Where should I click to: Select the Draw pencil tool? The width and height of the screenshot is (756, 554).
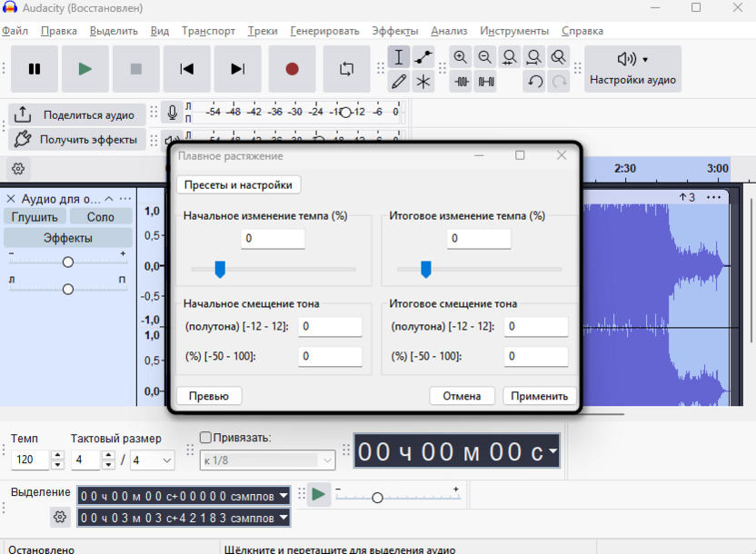(399, 82)
